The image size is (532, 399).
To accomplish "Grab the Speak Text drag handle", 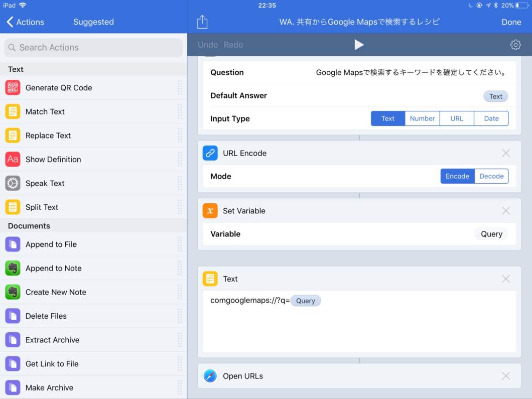I will 180,183.
